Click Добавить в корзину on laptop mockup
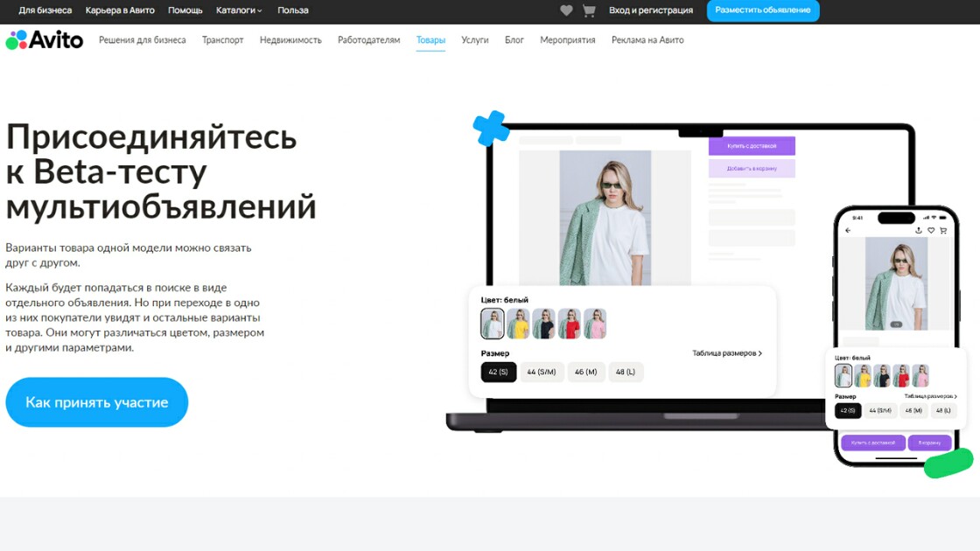This screenshot has width=980, height=551. click(752, 168)
